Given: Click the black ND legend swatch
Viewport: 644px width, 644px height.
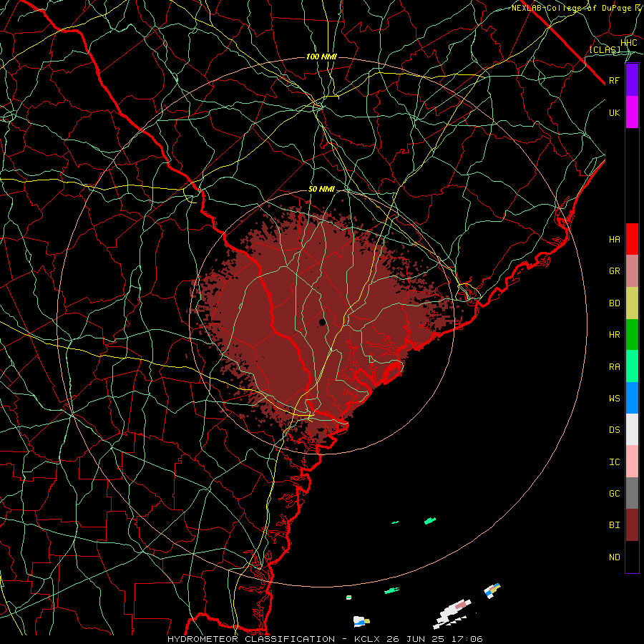Looking at the screenshot, I should (632, 557).
